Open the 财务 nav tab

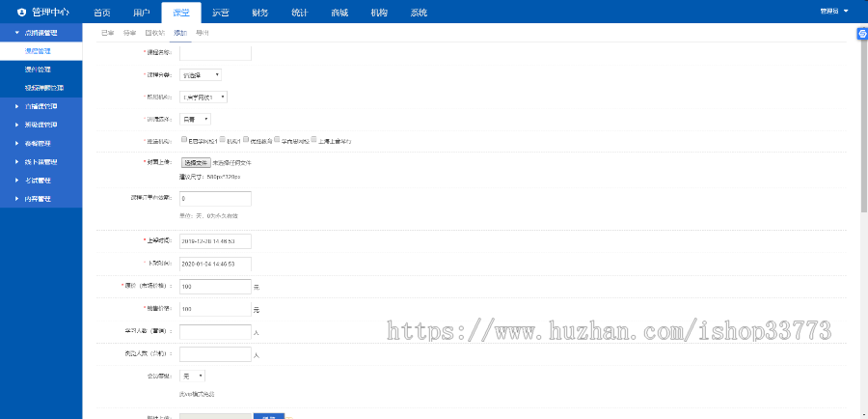pos(260,13)
